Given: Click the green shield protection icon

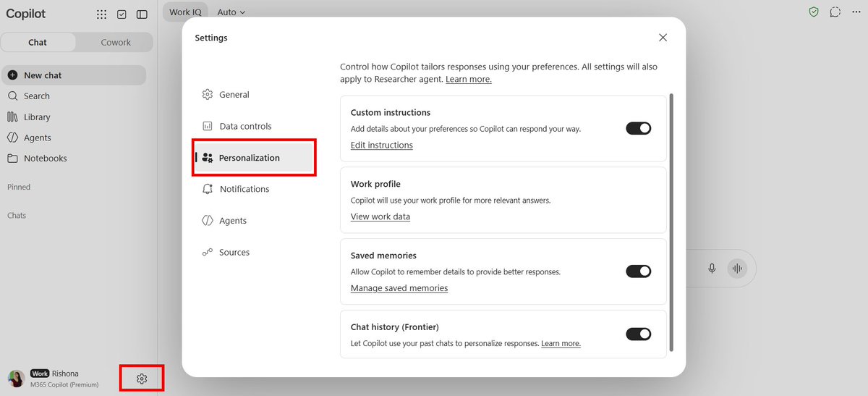Looking at the screenshot, I should coord(814,12).
